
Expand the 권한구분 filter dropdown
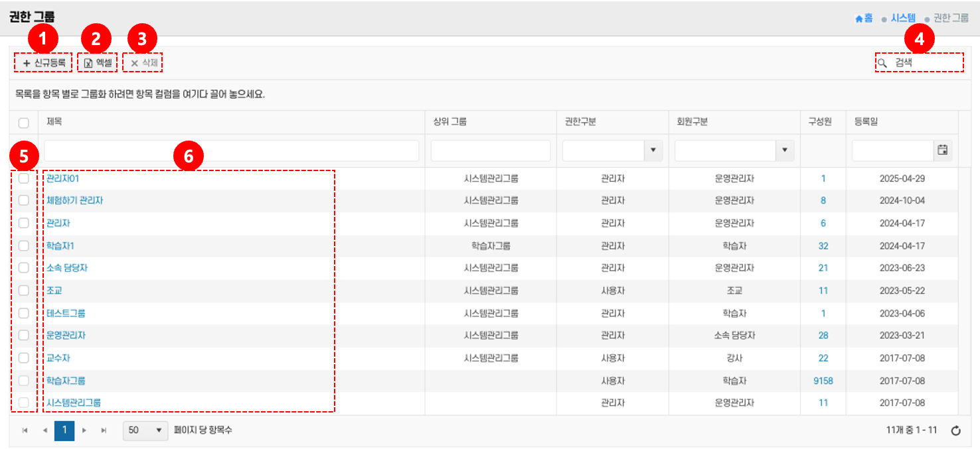pos(653,151)
